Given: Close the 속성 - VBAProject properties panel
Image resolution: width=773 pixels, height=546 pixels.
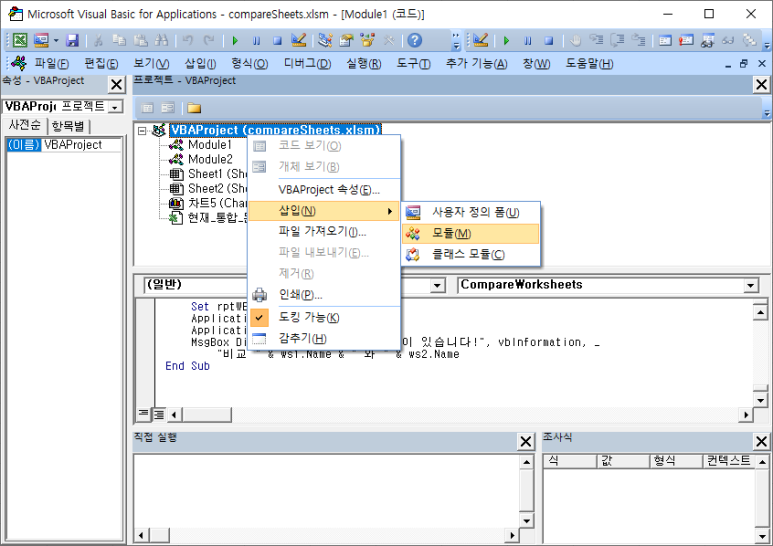Looking at the screenshot, I should (116, 85).
